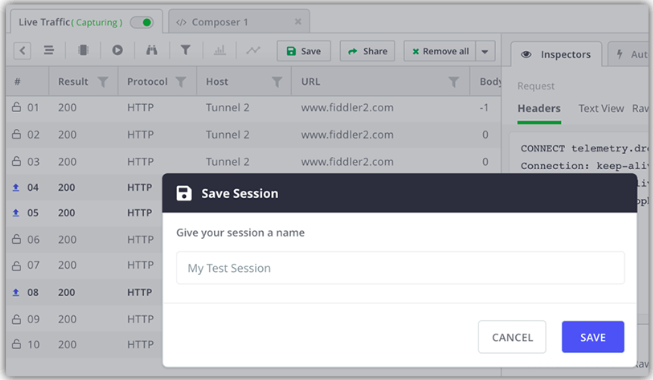Viewport: 653px width, 380px height.
Task: Click the session name input field
Action: [400, 268]
